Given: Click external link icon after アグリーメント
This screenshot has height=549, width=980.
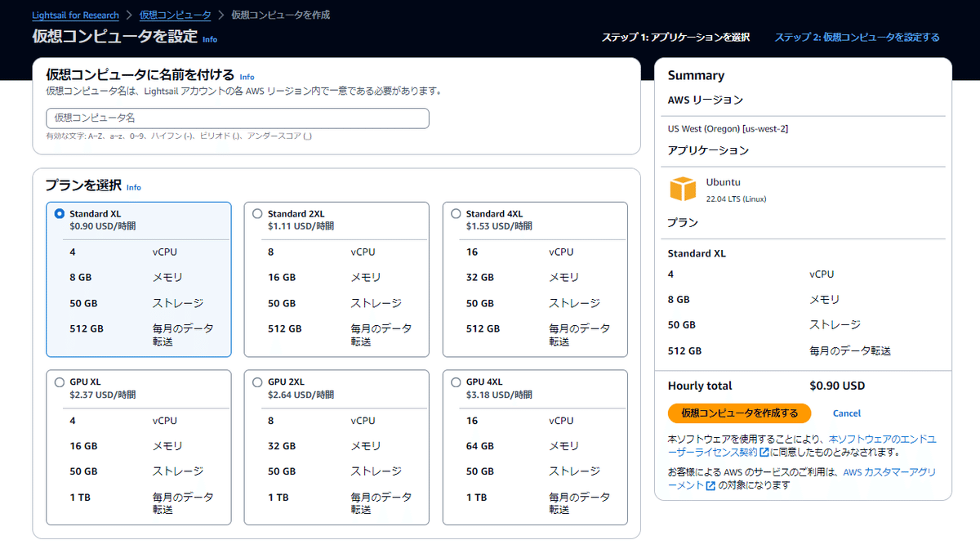Looking at the screenshot, I should (x=710, y=485).
